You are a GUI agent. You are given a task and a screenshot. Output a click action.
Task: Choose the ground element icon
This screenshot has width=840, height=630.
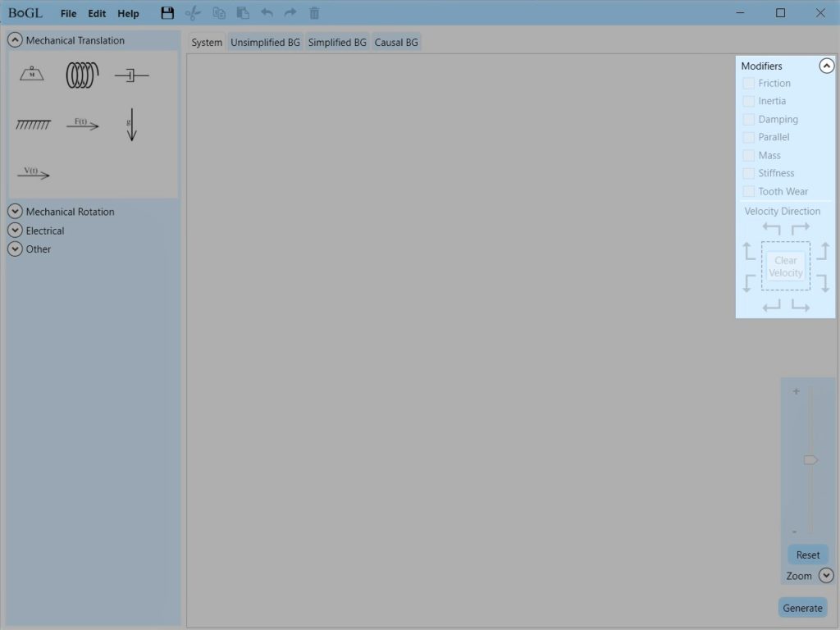(33, 125)
